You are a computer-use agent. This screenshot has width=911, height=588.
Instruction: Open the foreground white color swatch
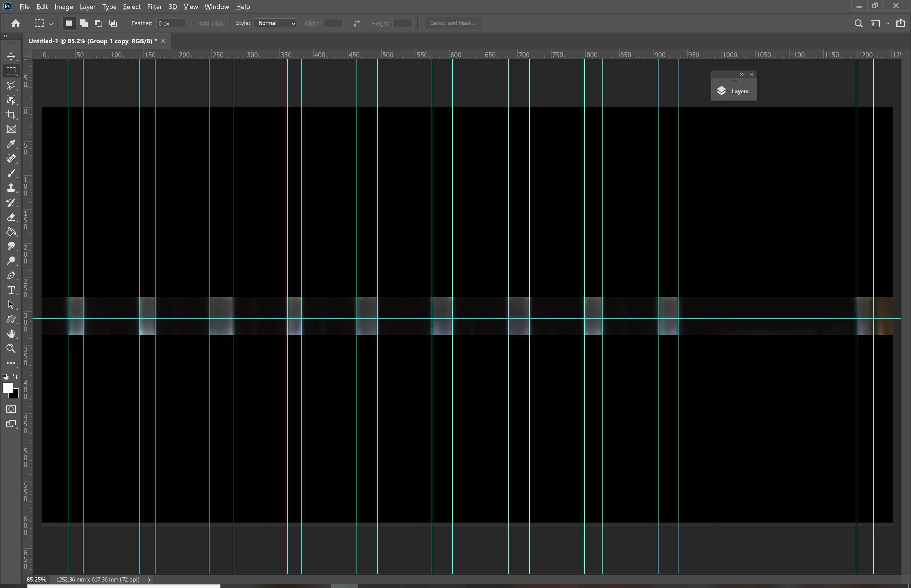pyautogui.click(x=7, y=387)
